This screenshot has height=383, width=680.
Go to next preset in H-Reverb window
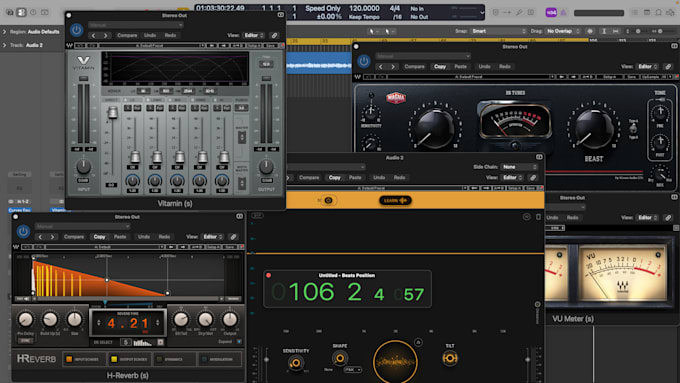pyautogui.click(x=52, y=237)
